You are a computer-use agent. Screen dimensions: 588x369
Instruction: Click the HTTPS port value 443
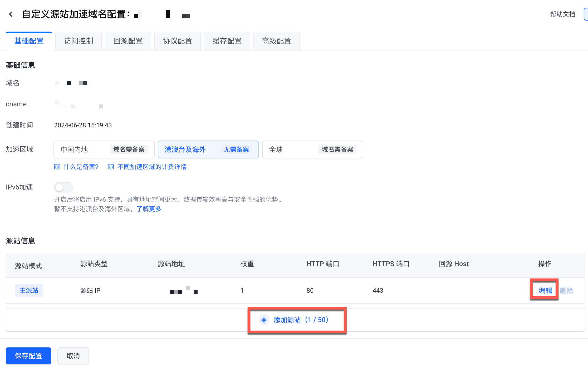pyautogui.click(x=378, y=291)
